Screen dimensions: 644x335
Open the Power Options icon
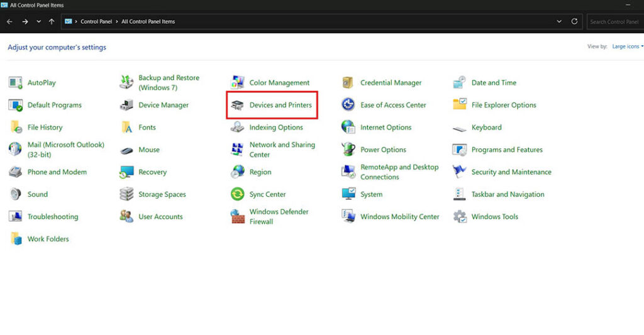pos(348,150)
